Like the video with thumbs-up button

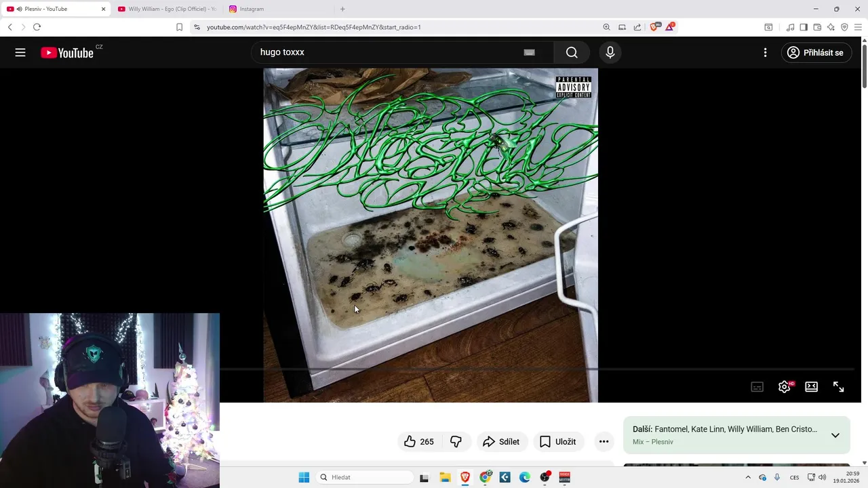(x=419, y=442)
